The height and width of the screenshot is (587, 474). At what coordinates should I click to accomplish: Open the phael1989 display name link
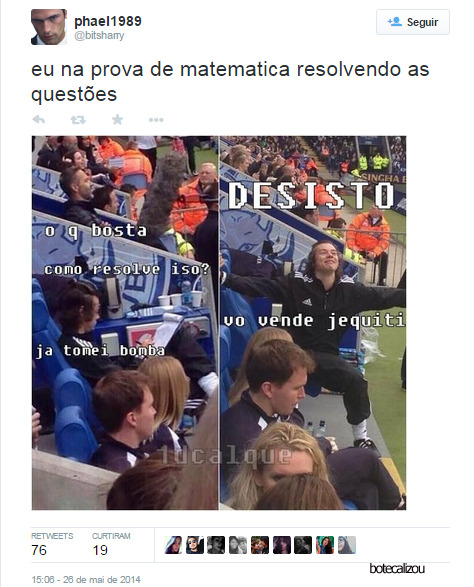[x=108, y=21]
